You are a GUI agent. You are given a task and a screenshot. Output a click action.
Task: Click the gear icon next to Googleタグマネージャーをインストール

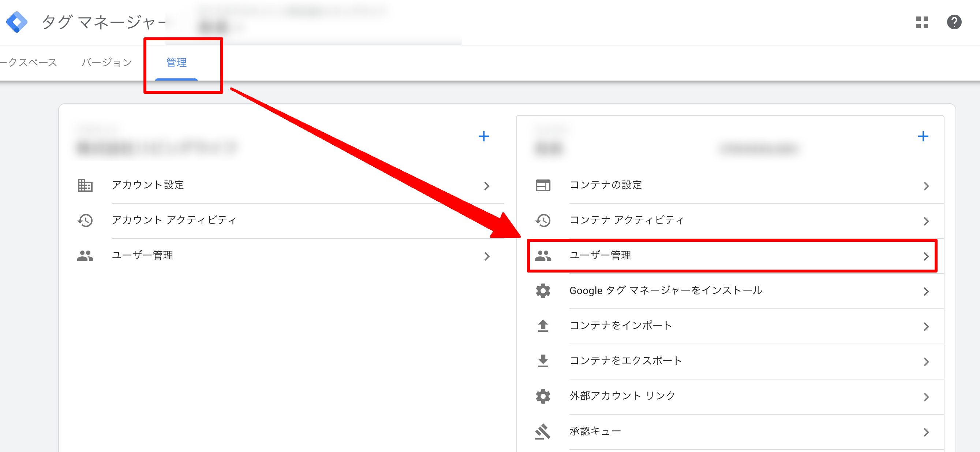pyautogui.click(x=543, y=290)
